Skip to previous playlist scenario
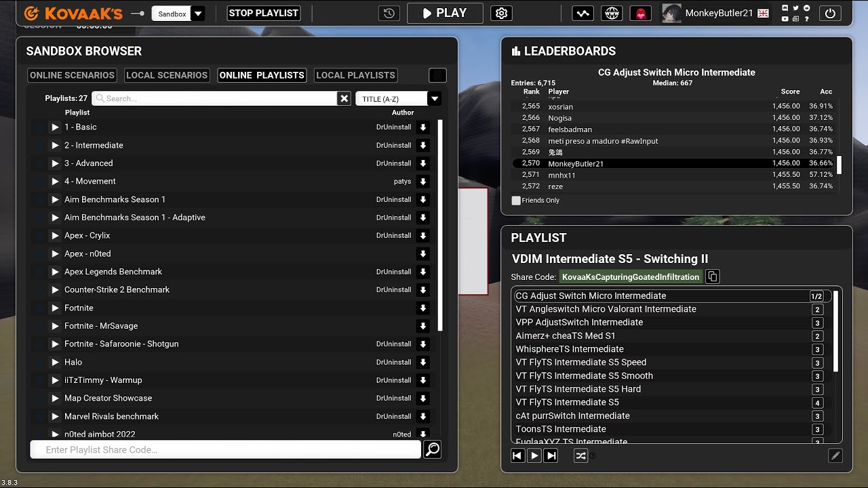 (517, 456)
